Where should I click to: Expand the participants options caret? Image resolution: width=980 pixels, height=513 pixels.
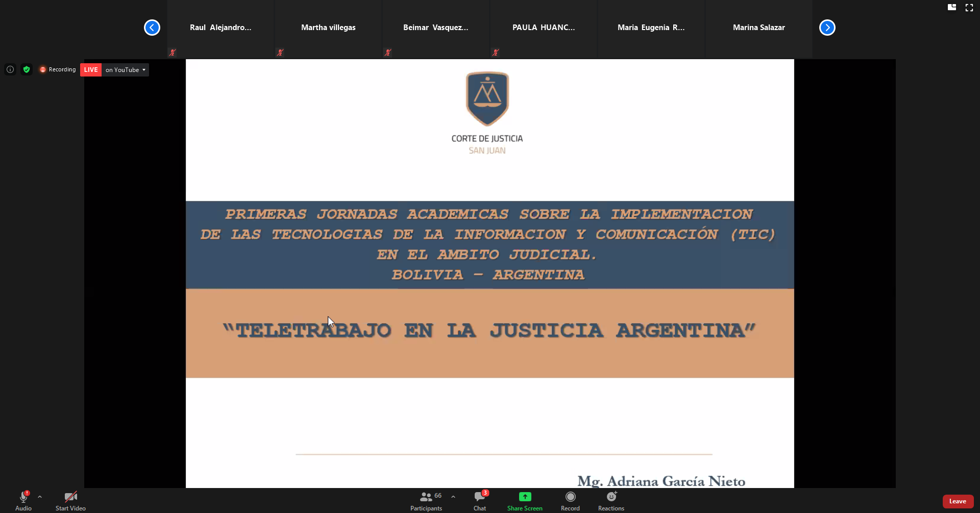coord(453,496)
